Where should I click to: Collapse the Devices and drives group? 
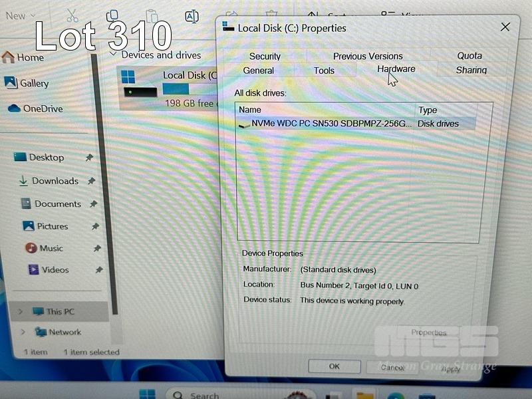(x=113, y=55)
